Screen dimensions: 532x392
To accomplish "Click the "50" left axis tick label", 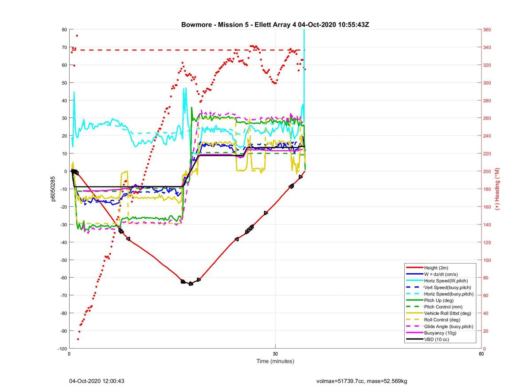I will (x=64, y=83).
